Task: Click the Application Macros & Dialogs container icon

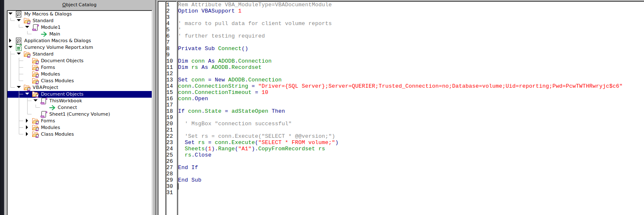Action: click(x=18, y=40)
